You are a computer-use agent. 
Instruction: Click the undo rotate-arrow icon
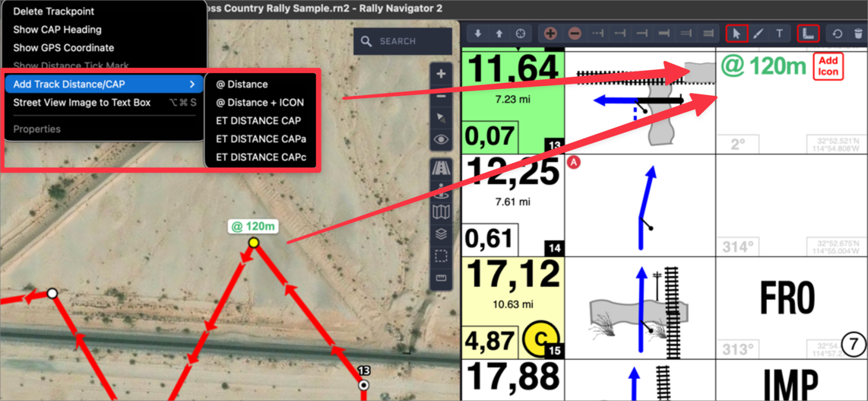tap(838, 33)
